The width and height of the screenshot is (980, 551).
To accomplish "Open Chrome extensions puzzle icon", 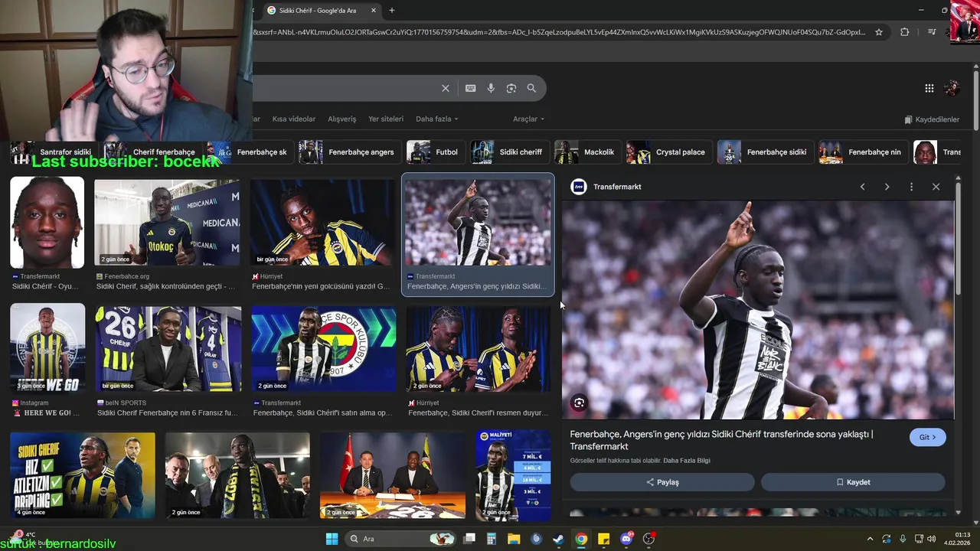I will [x=905, y=32].
